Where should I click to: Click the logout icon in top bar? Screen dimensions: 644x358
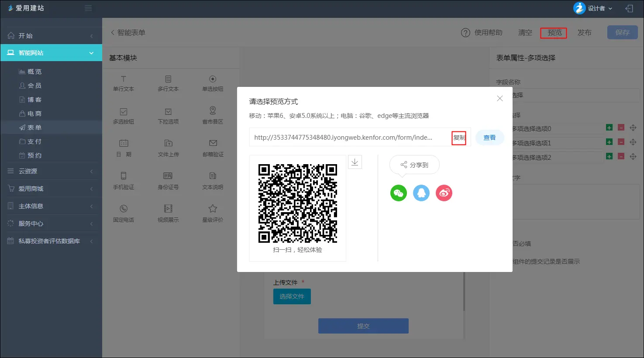629,8
